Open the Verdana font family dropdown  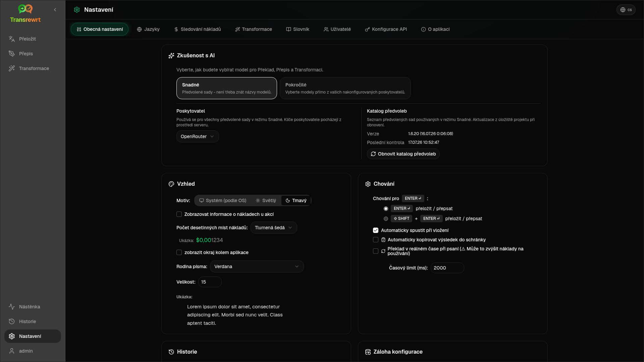[257, 266]
